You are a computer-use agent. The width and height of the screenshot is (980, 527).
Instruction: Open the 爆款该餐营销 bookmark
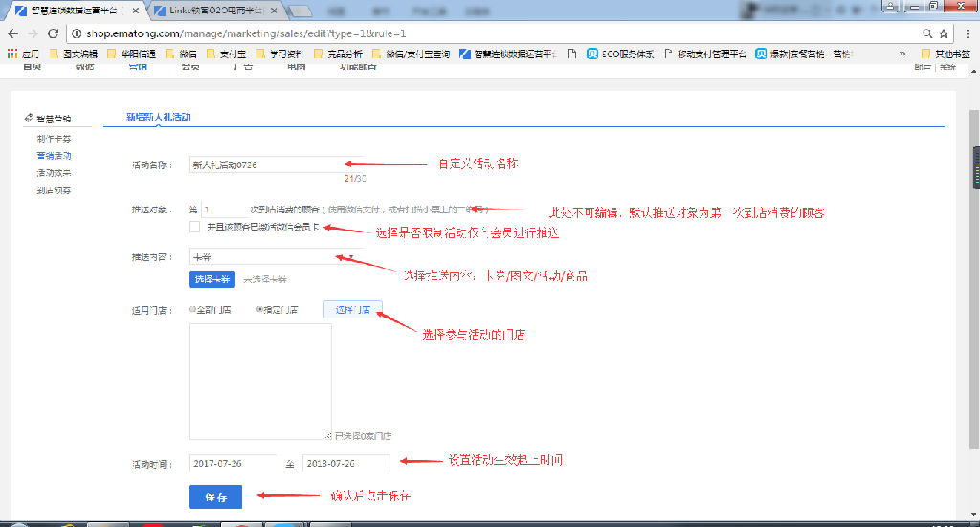point(804,55)
